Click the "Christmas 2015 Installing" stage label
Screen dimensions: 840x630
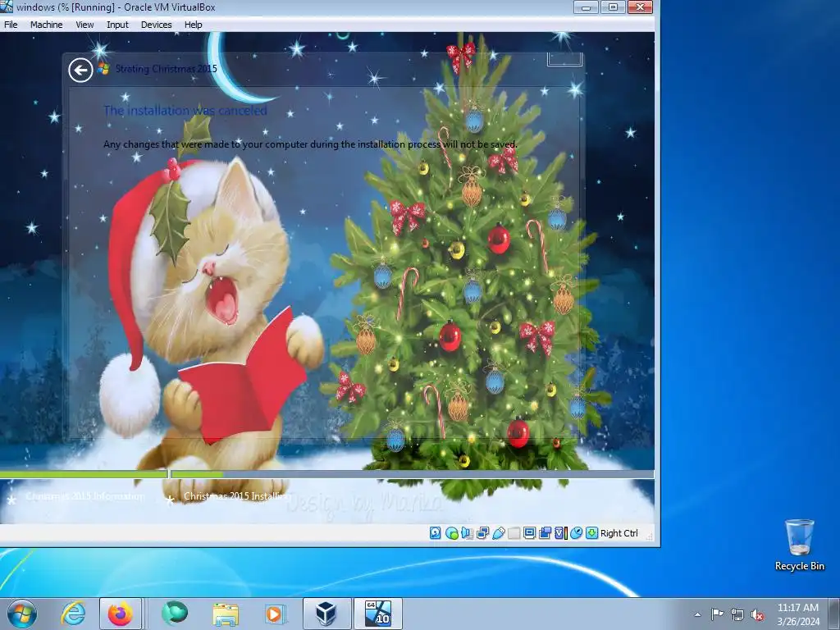click(237, 496)
